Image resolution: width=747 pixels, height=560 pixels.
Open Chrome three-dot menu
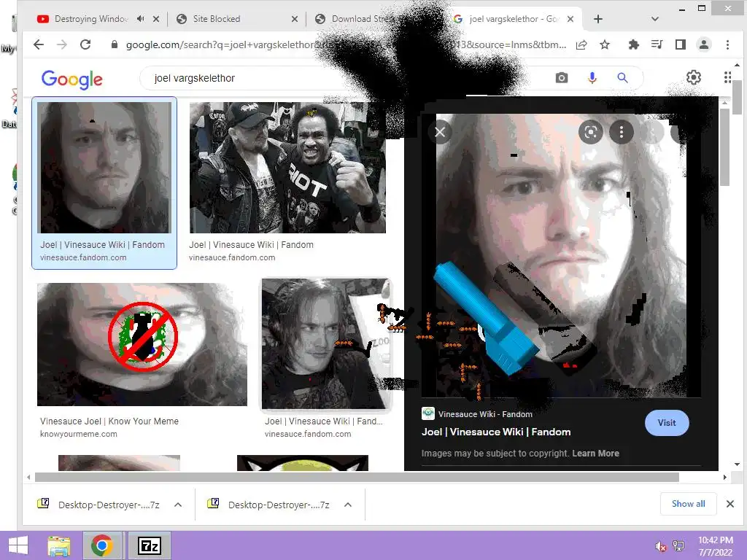(727, 44)
